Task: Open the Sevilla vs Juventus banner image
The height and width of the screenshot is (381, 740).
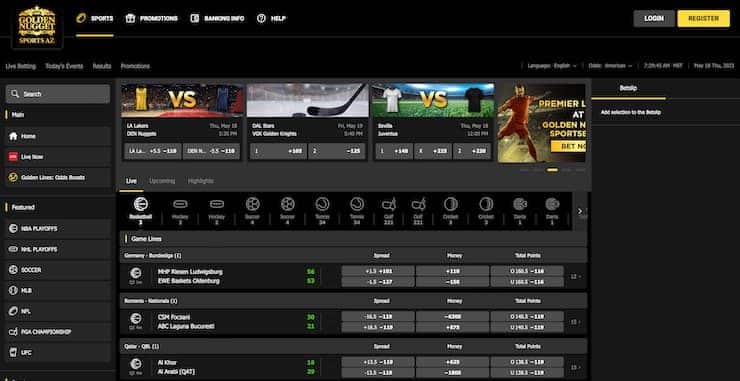Action: [433, 100]
